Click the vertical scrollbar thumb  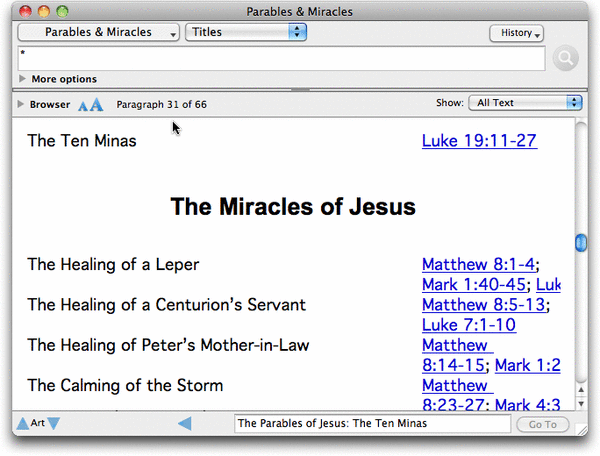[x=581, y=243]
